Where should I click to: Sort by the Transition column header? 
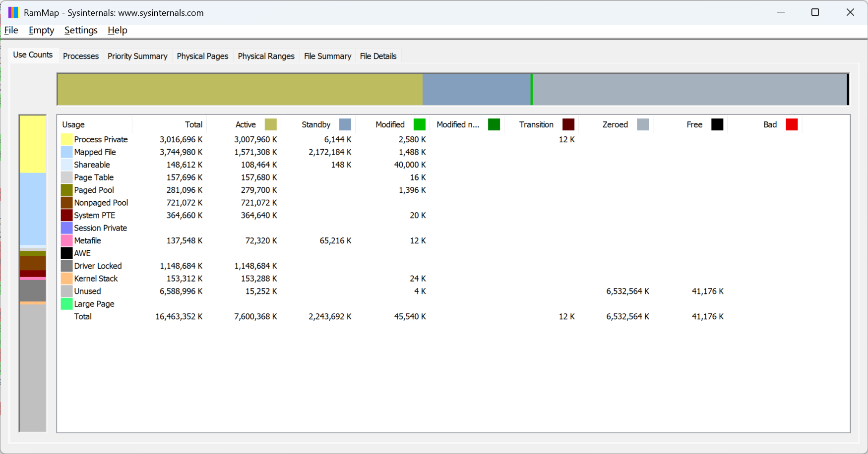(542, 124)
